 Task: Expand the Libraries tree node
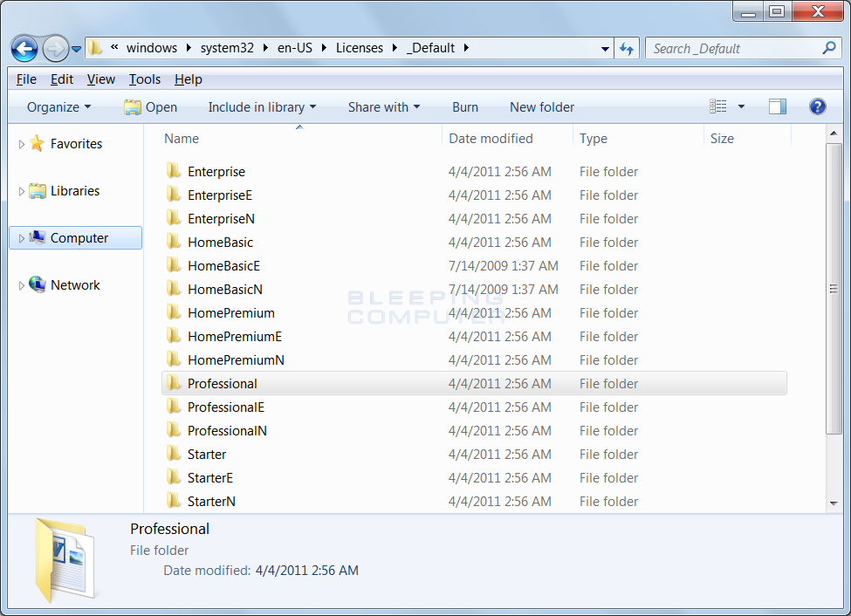(x=22, y=192)
